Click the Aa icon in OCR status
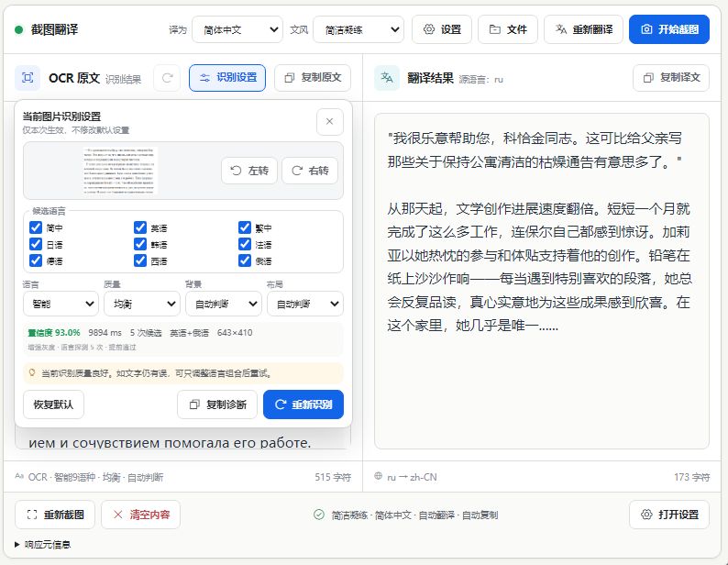728x565 pixels. click(x=19, y=476)
